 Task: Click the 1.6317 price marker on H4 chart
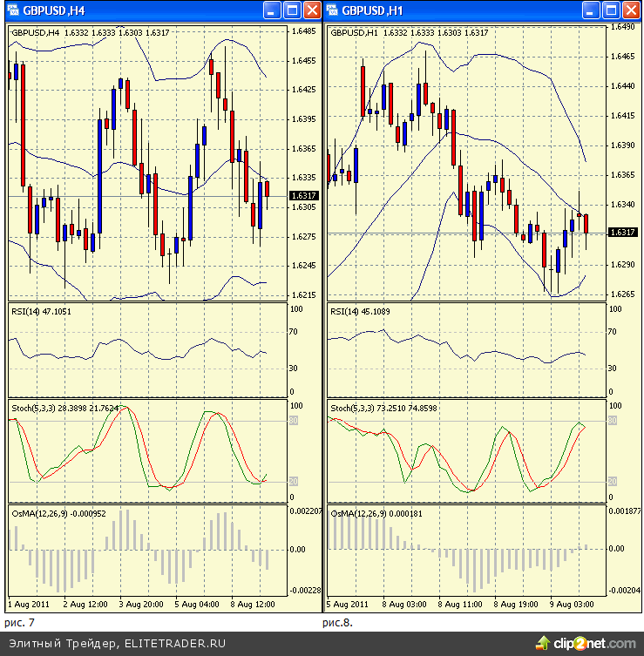(x=304, y=196)
